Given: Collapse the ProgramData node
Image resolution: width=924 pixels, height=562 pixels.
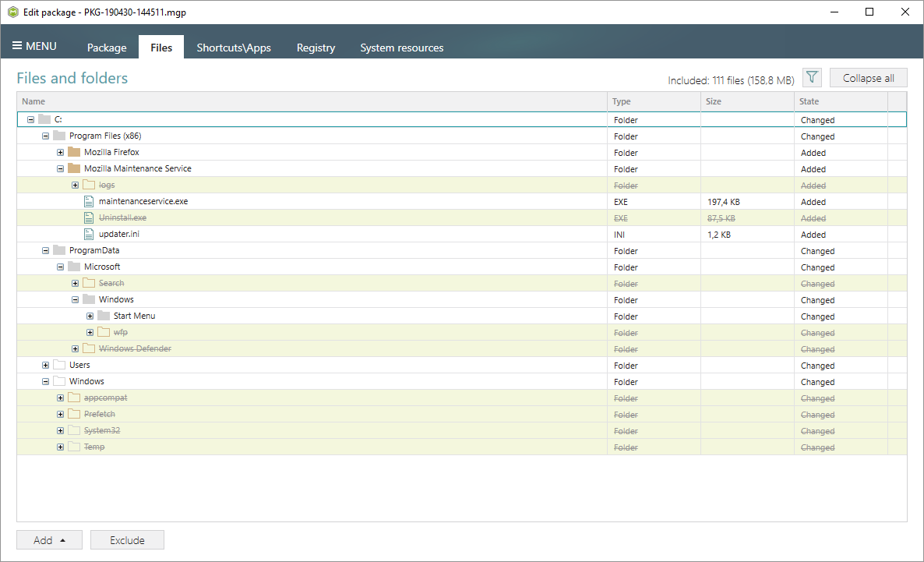Looking at the screenshot, I should (x=45, y=250).
